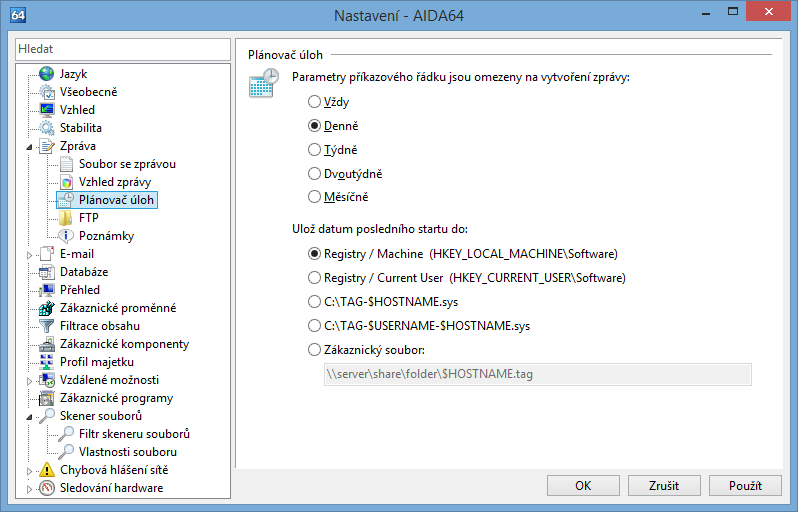Click the database icon beside Databáze
Image resolution: width=798 pixels, height=512 pixels.
tap(47, 272)
